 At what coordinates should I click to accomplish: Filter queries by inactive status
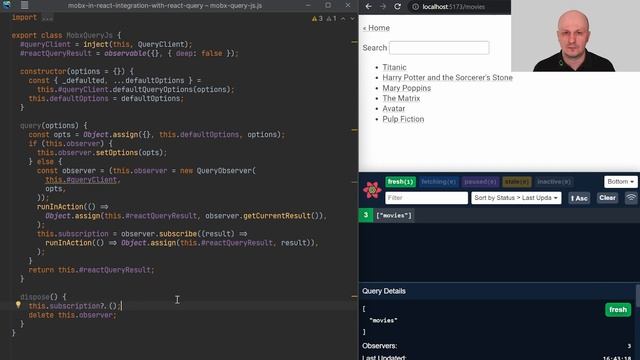(x=554, y=182)
